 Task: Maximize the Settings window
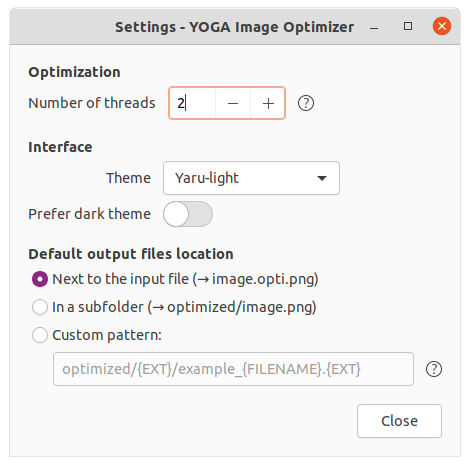pos(408,26)
